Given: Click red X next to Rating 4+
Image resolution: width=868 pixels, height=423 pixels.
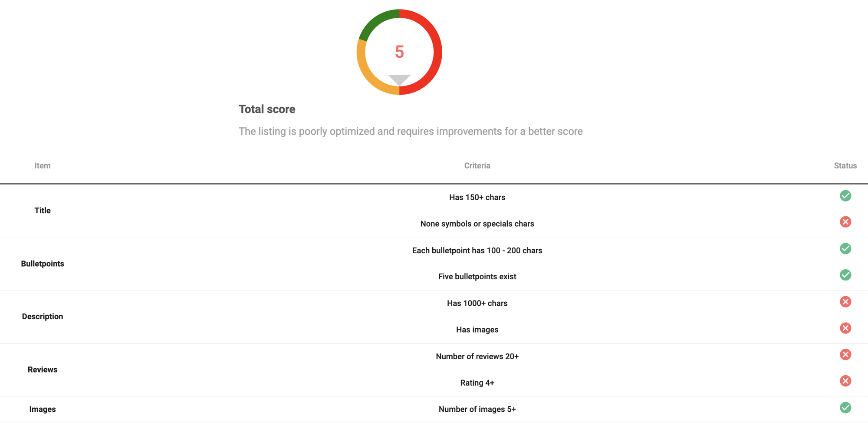Looking at the screenshot, I should [845, 381].
